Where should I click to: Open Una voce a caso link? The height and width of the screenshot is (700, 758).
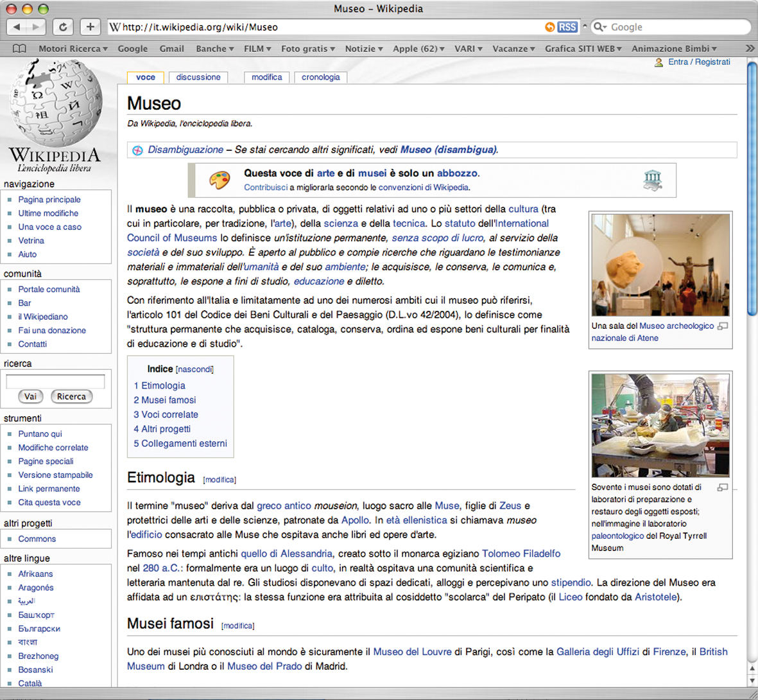50,227
